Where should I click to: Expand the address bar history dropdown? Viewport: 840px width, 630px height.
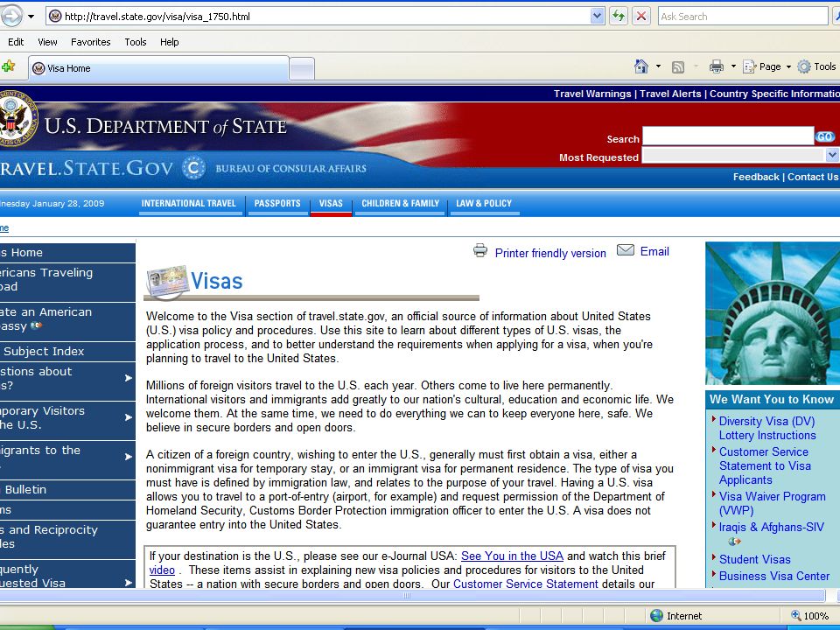coord(598,17)
